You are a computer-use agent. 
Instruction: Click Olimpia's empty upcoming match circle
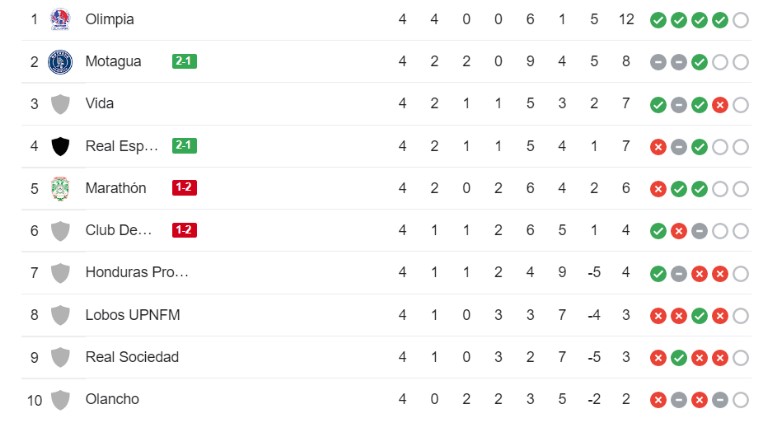740,20
